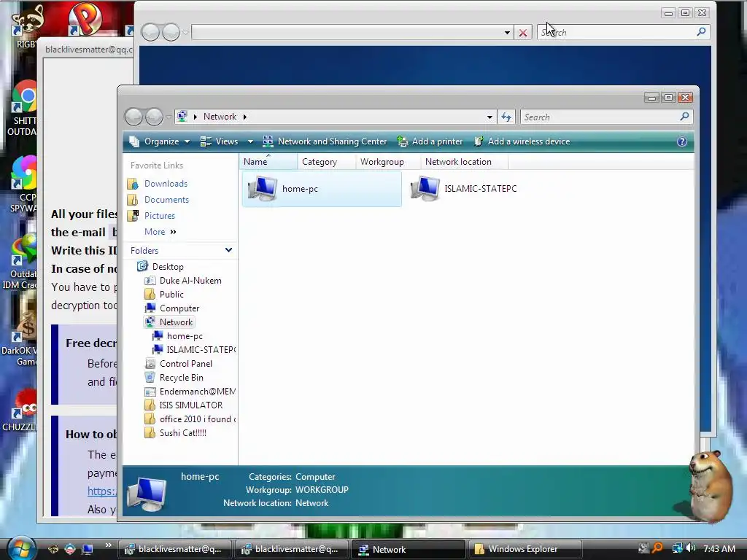747x560 pixels.
Task: Open Downloads favorite link
Action: pos(166,184)
